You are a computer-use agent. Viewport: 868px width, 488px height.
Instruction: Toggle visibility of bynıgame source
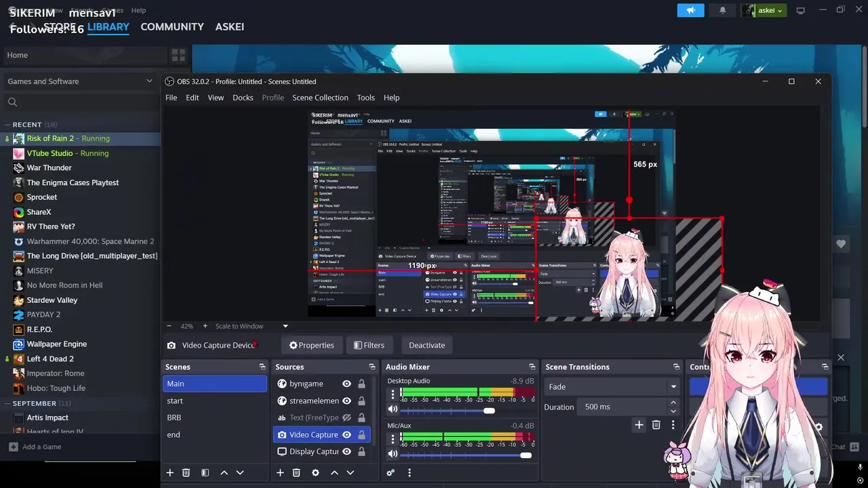[347, 384]
